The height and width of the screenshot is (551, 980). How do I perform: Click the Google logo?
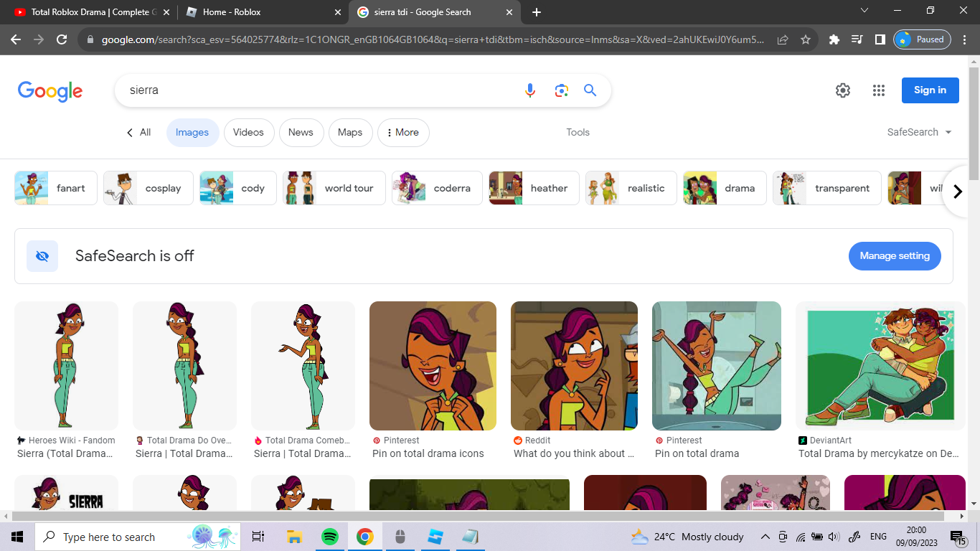pos(50,91)
